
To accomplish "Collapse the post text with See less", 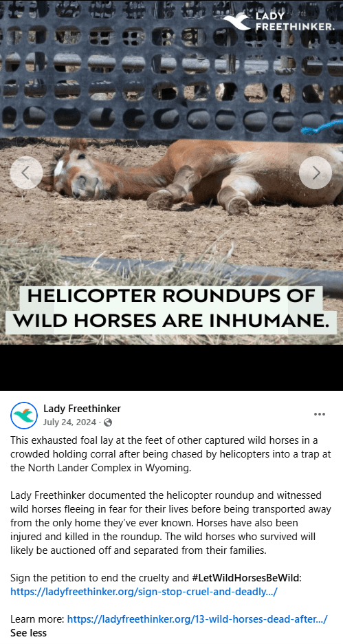I will point(28,633).
